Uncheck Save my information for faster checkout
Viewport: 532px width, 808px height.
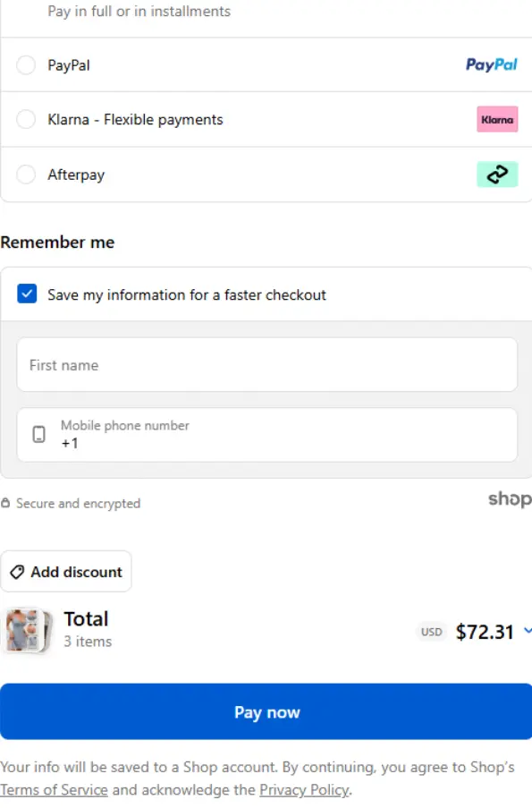tap(28, 294)
